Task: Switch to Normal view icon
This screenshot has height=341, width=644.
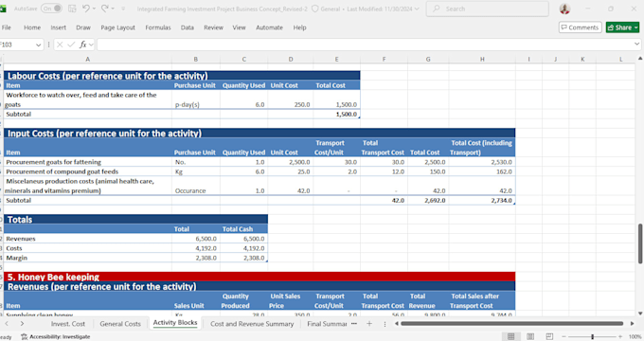Action: coord(510,336)
